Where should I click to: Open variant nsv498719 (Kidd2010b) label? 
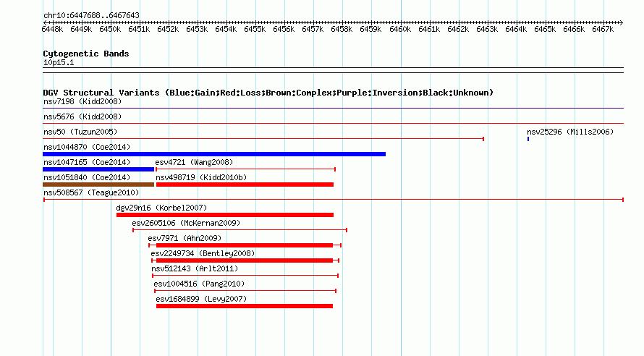click(x=201, y=177)
